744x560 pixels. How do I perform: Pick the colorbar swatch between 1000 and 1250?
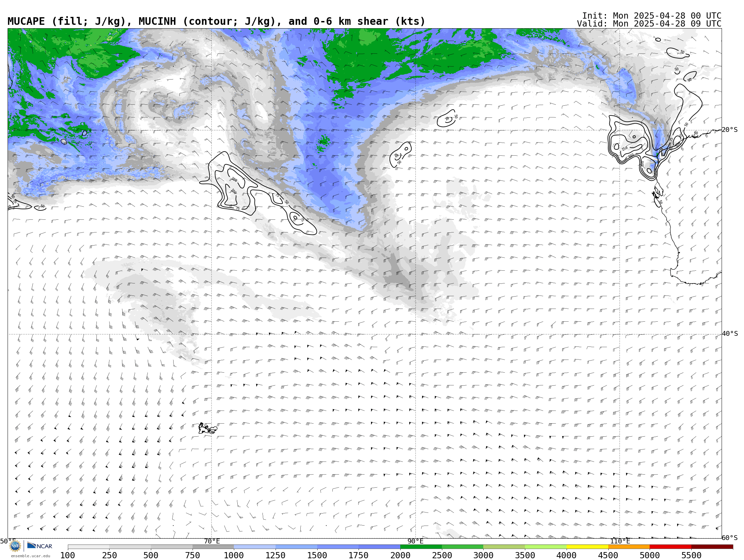(x=255, y=547)
